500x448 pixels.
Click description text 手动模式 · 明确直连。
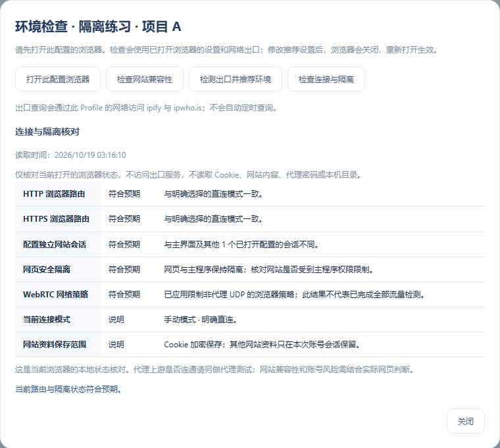pos(201,320)
